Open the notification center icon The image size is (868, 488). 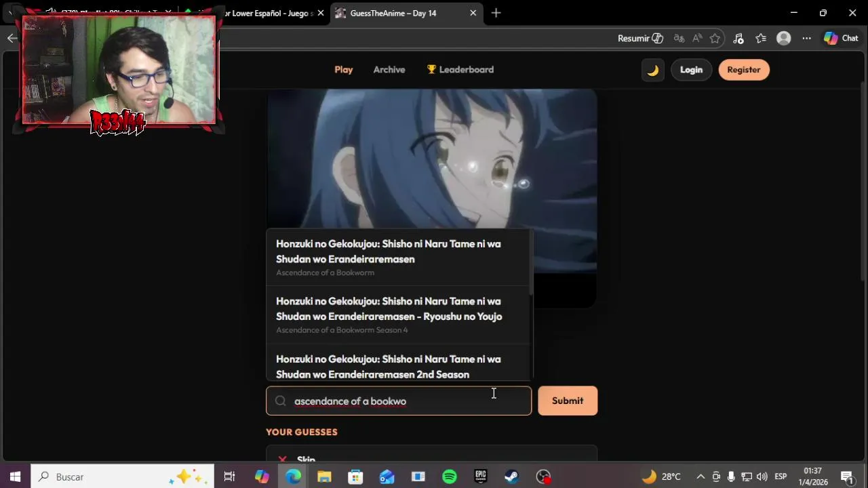(x=847, y=476)
